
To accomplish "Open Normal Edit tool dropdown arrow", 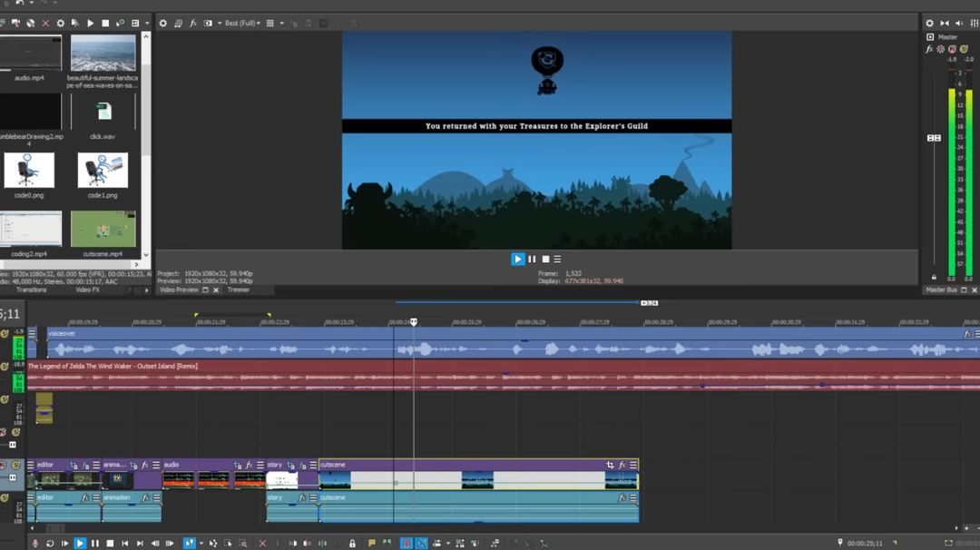I will 201,544.
